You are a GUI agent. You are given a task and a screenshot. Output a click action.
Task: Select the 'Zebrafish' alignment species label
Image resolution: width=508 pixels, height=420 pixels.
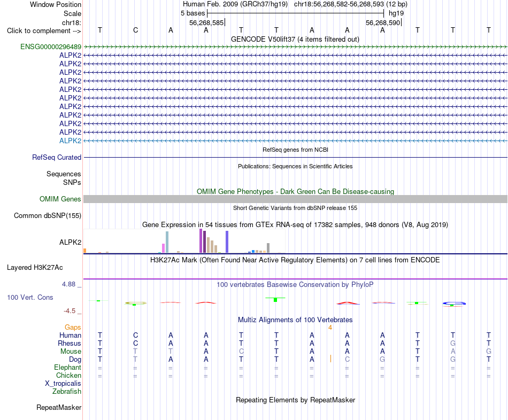(67, 391)
